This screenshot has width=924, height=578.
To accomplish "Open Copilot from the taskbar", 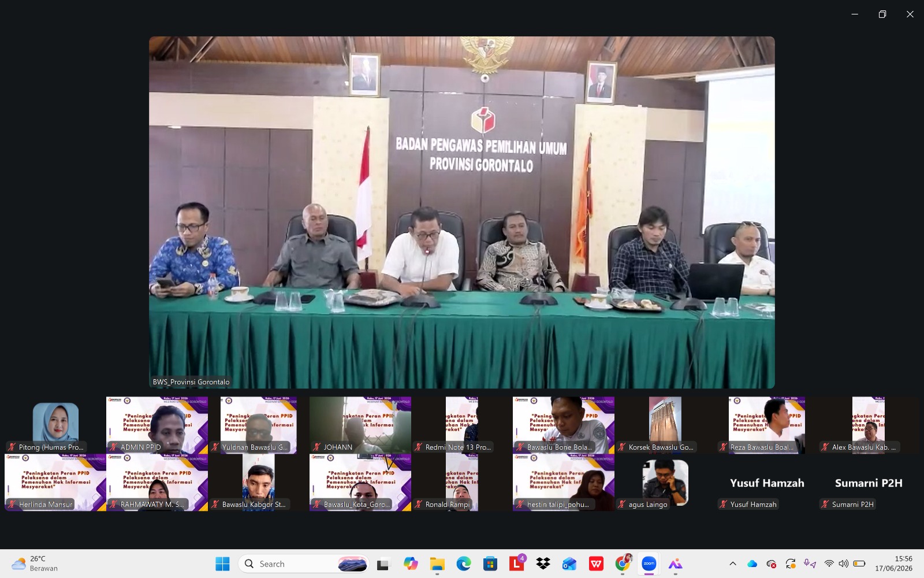I will pos(411,564).
